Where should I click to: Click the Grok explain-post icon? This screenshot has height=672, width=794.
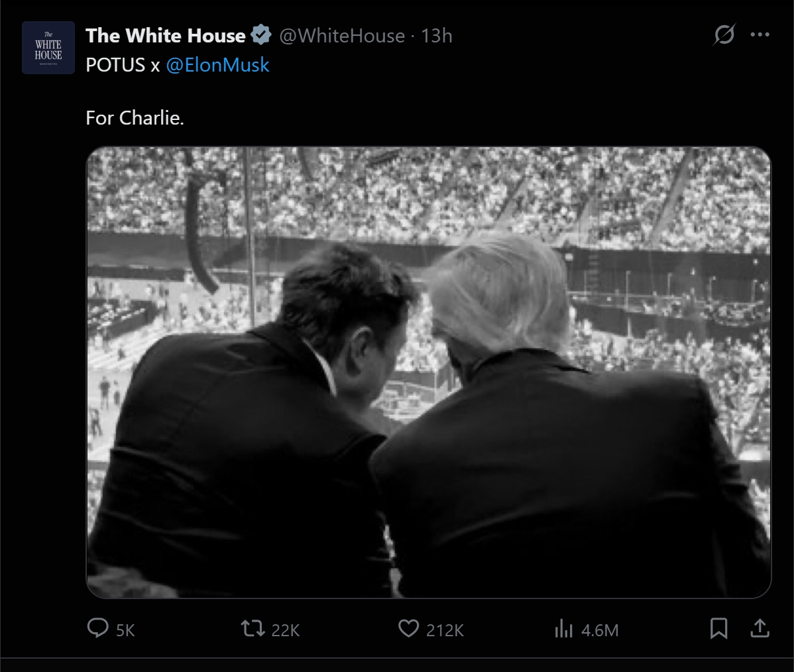coord(724,34)
